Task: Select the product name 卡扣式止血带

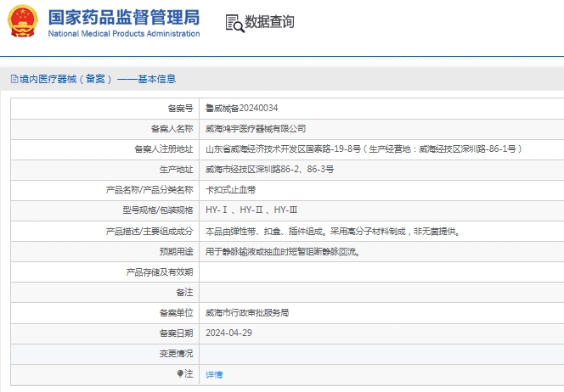Action: (230, 189)
